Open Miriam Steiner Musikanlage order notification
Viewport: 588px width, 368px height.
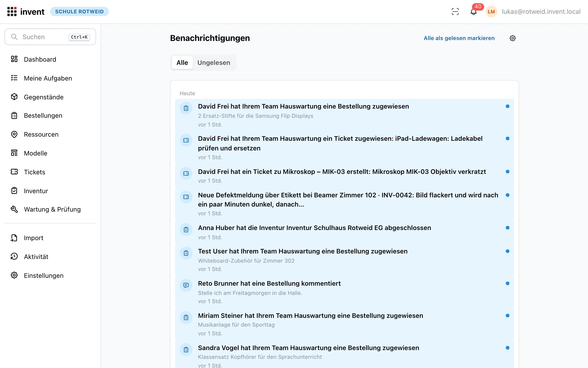click(344, 324)
